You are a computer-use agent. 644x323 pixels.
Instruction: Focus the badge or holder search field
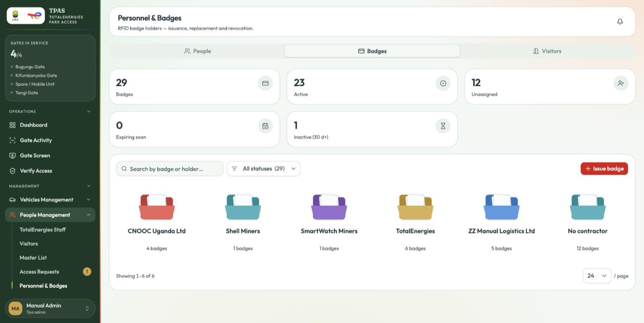point(169,169)
